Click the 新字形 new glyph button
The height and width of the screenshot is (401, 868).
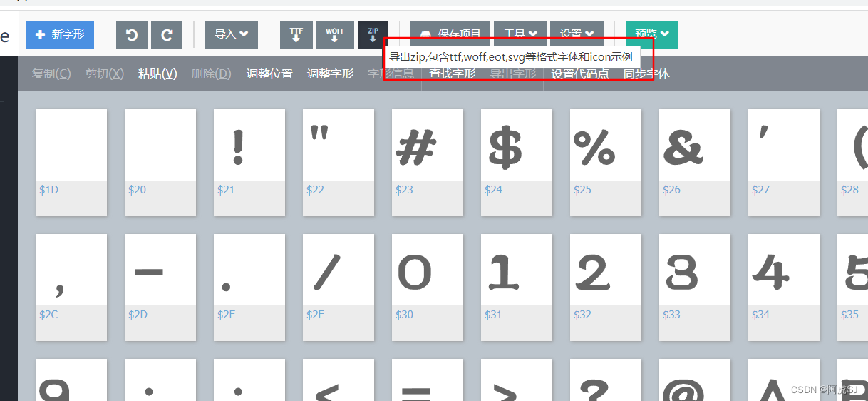coord(60,34)
